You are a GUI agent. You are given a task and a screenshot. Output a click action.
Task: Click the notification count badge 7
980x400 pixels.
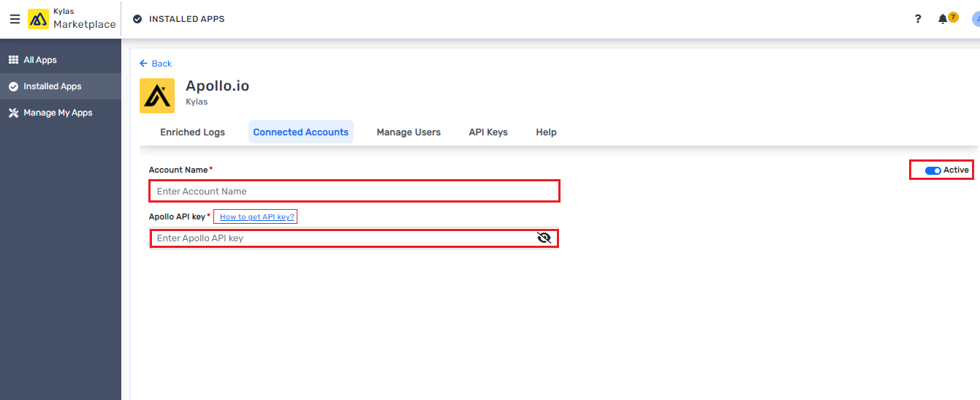(953, 17)
